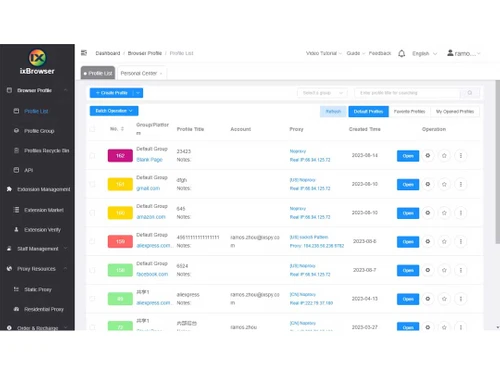Select Favorite Profiles filter tab
Image resolution: width=500 pixels, height=375 pixels.
[409, 111]
